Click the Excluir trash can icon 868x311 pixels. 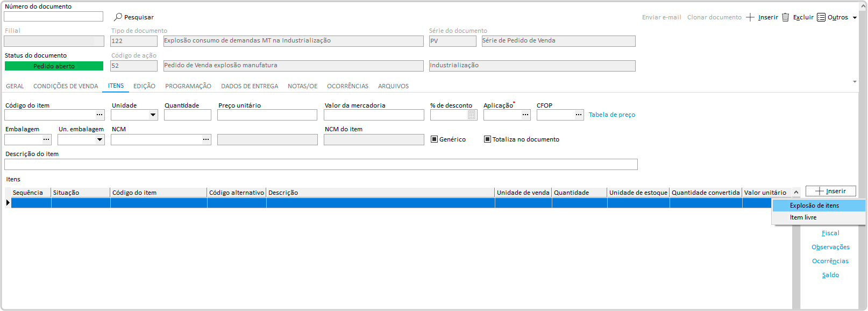[x=785, y=17]
